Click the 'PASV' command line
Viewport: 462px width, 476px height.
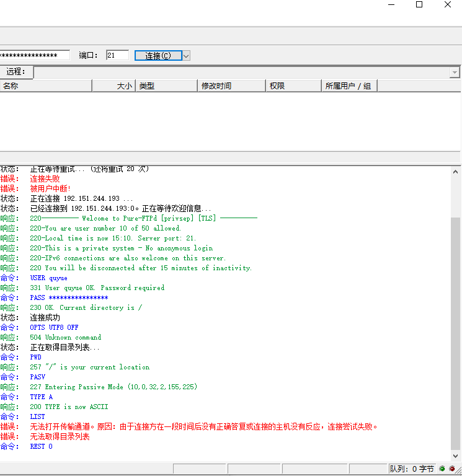[38, 377]
